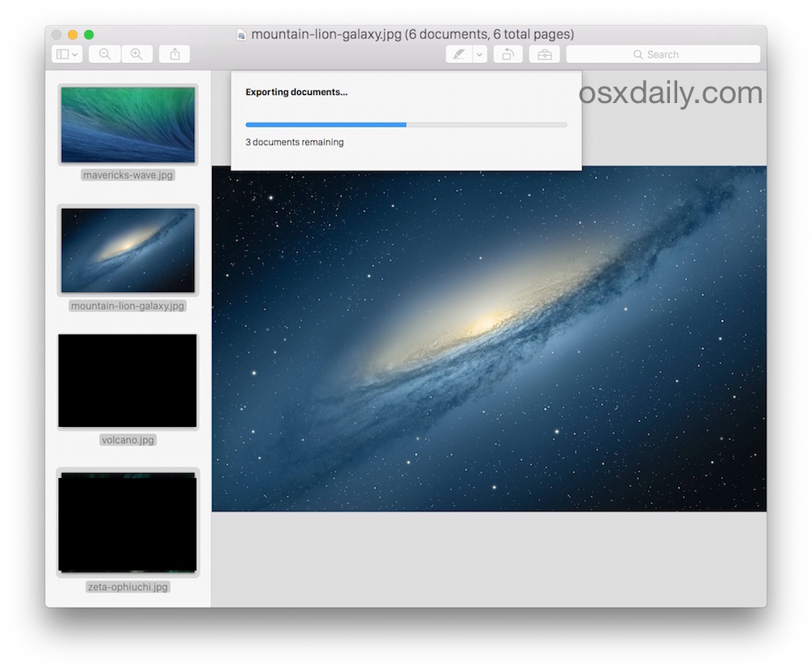The image size is (812, 672).
Task: Click the export progress bar
Action: click(x=406, y=124)
